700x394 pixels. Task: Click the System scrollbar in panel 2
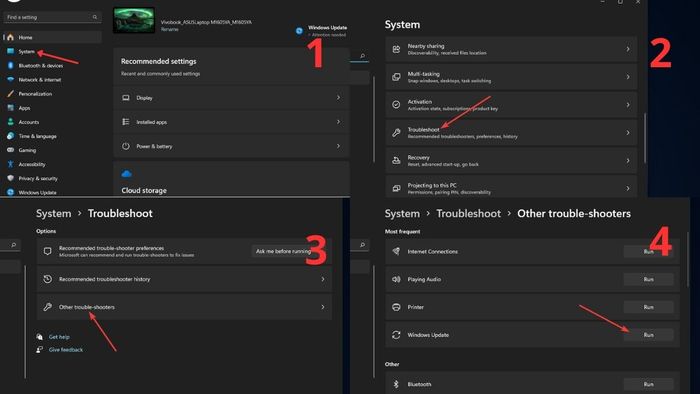pyautogui.click(x=645, y=137)
